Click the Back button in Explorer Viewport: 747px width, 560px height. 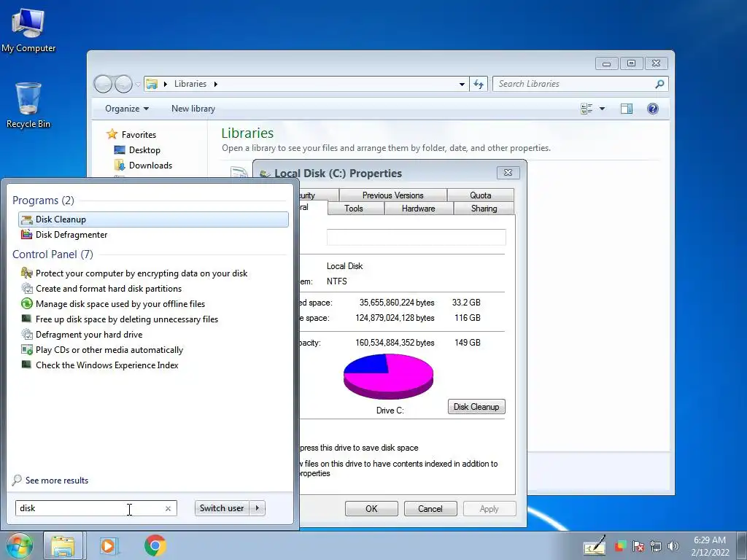coord(103,85)
